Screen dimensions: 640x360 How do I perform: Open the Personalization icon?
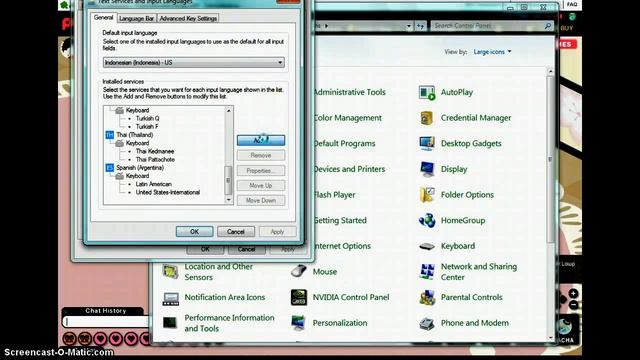point(299,323)
